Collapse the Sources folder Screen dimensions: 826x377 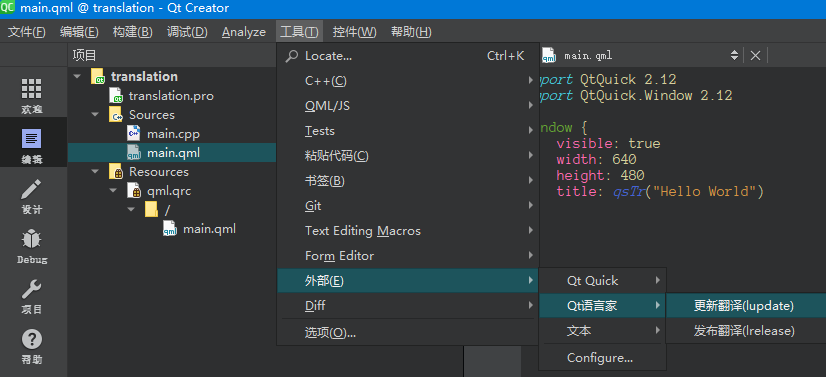95,114
